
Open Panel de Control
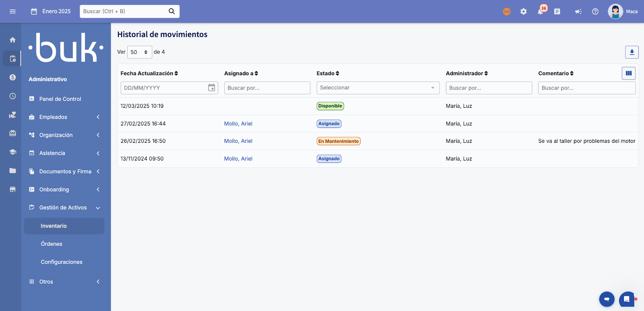tap(60, 99)
